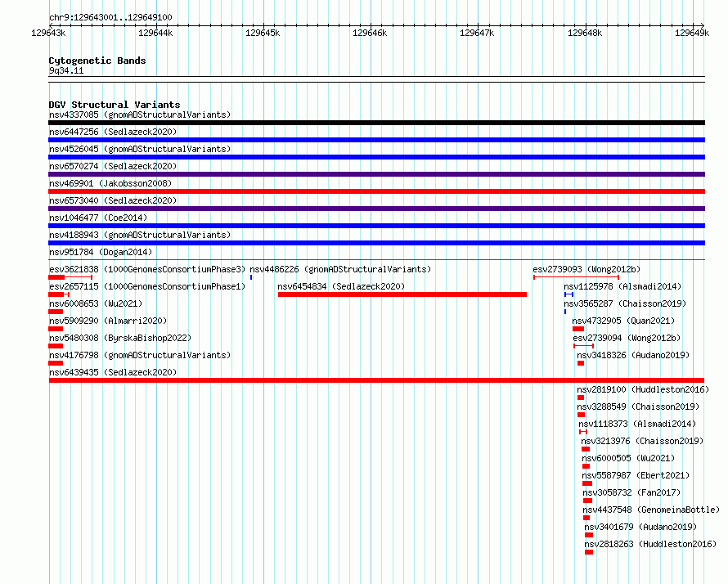Open esv3621838 (1000GenomesConsortiumPhase3) label
The image size is (728, 584).
[x=147, y=269]
